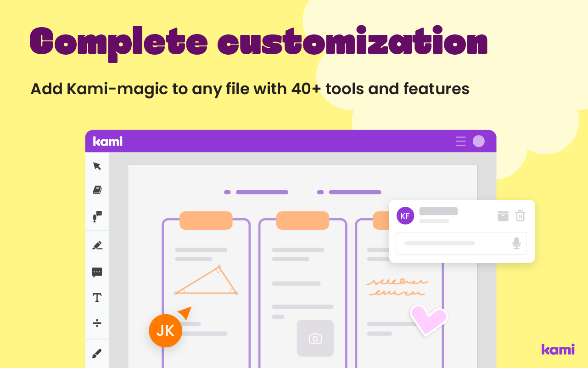The width and height of the screenshot is (588, 368).
Task: Open the hamburger menu in the top bar
Action: 460,142
